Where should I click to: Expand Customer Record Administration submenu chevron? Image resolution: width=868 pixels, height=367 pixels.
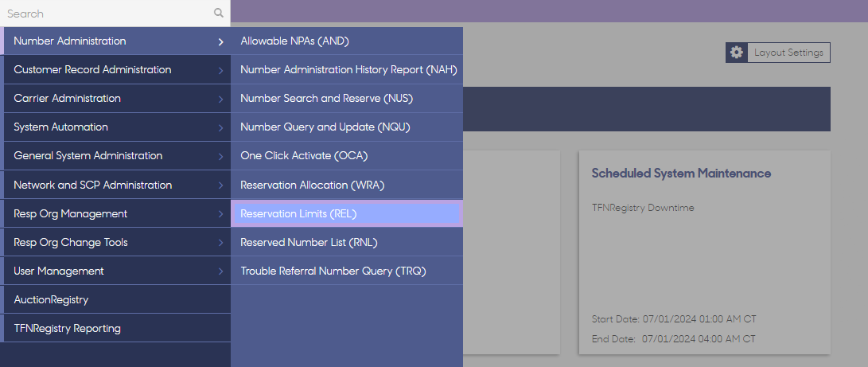[x=220, y=70]
